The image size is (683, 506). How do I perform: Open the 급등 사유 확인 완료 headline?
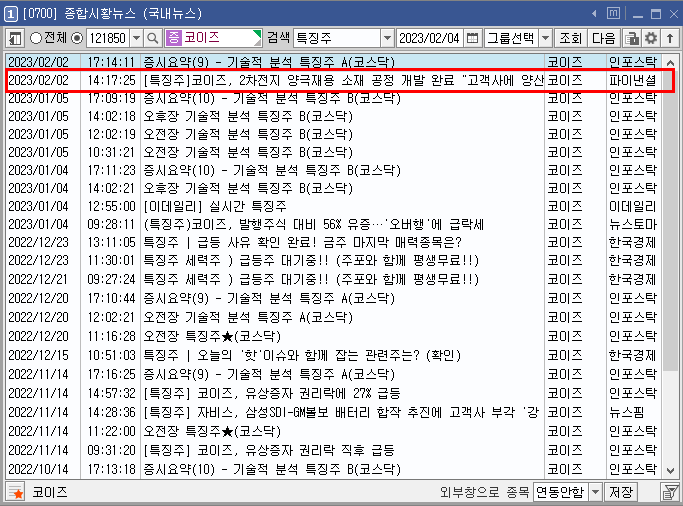[302, 242]
